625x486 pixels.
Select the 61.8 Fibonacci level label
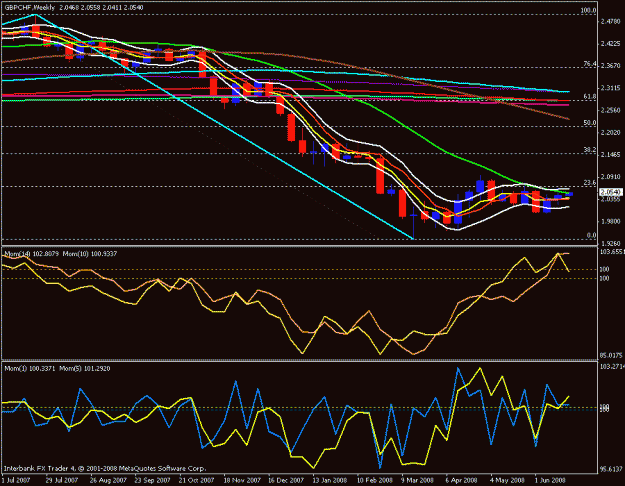pyautogui.click(x=590, y=96)
